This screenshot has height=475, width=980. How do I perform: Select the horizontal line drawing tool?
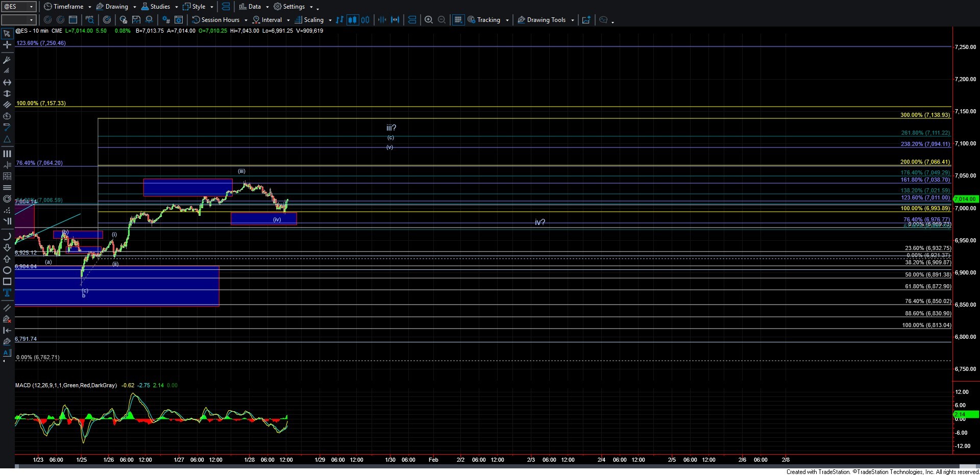[7, 187]
